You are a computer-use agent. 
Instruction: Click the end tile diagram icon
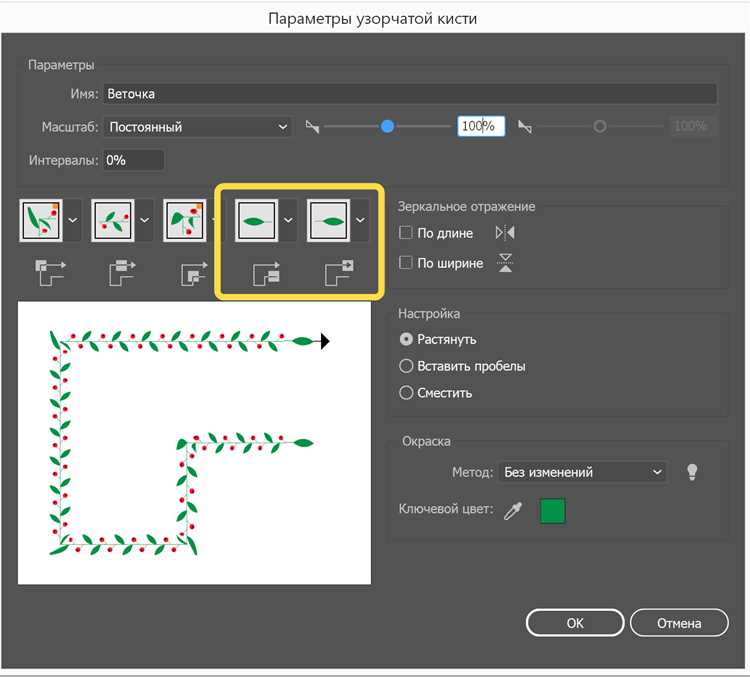coord(337,274)
